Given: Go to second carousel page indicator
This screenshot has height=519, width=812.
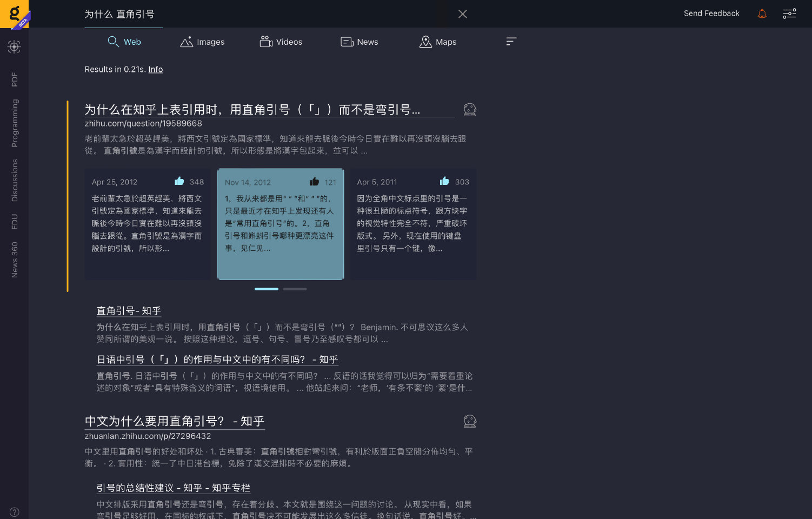Looking at the screenshot, I should coord(295,289).
